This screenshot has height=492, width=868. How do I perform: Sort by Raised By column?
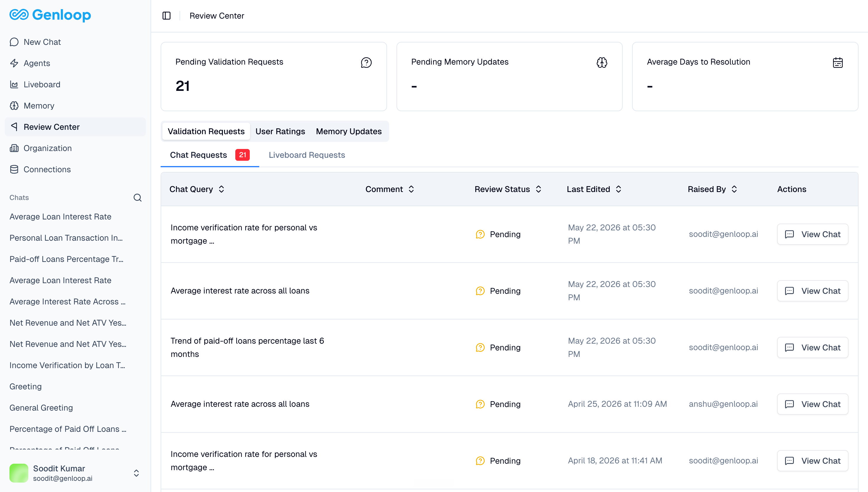point(712,189)
